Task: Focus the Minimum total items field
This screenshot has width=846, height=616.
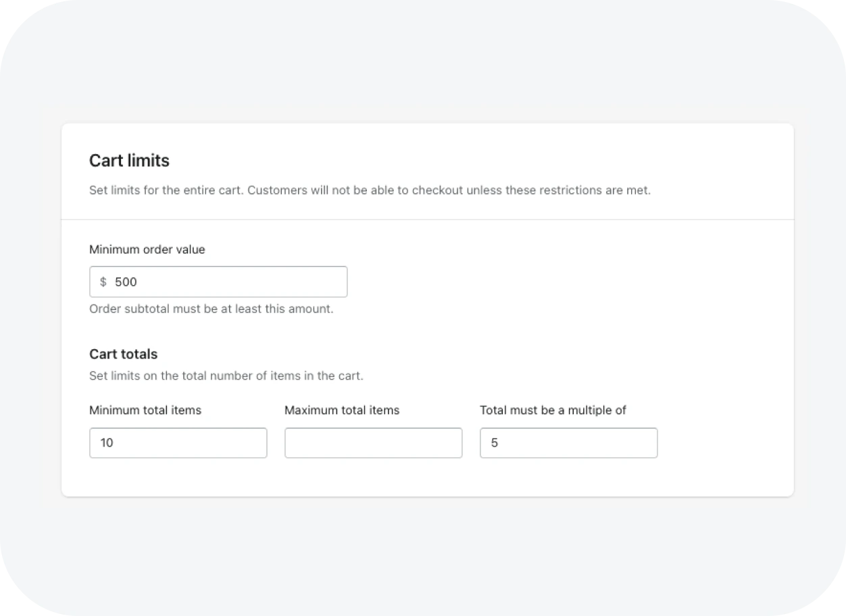Action: [178, 443]
